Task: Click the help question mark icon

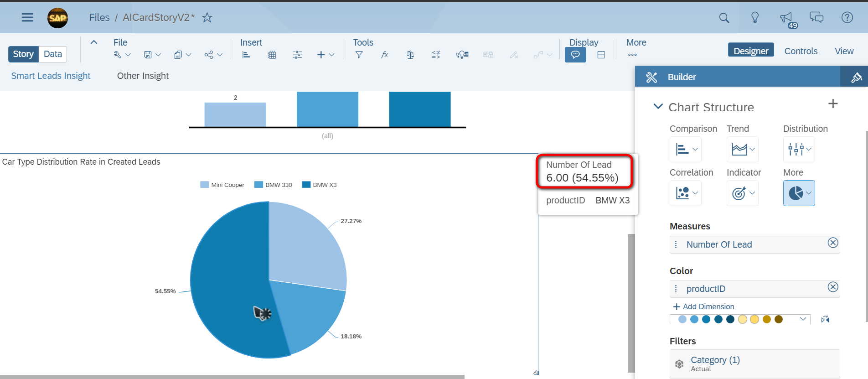Action: pyautogui.click(x=847, y=18)
